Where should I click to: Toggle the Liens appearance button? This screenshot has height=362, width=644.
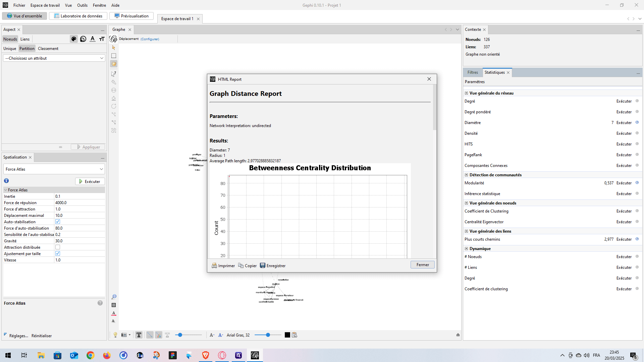click(x=25, y=39)
